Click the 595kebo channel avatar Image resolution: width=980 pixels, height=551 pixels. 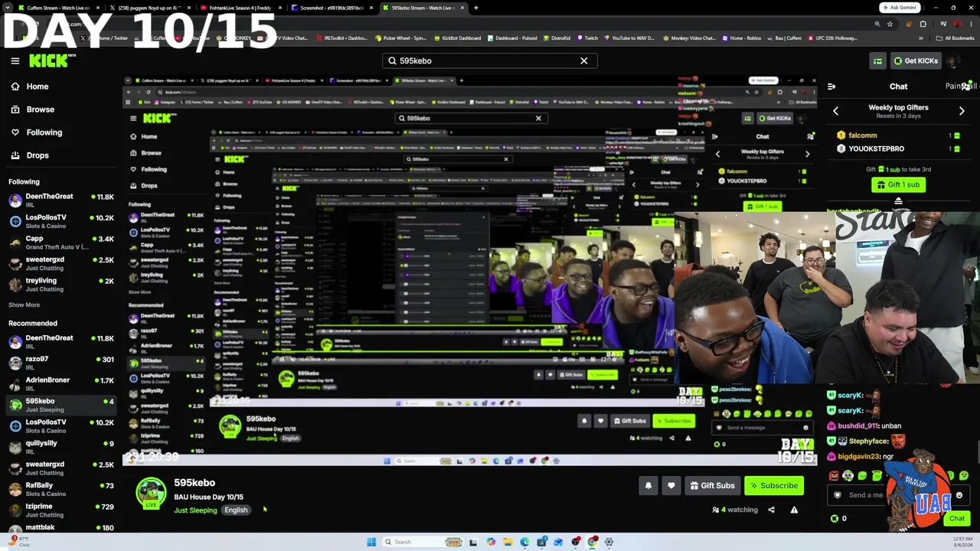(151, 494)
